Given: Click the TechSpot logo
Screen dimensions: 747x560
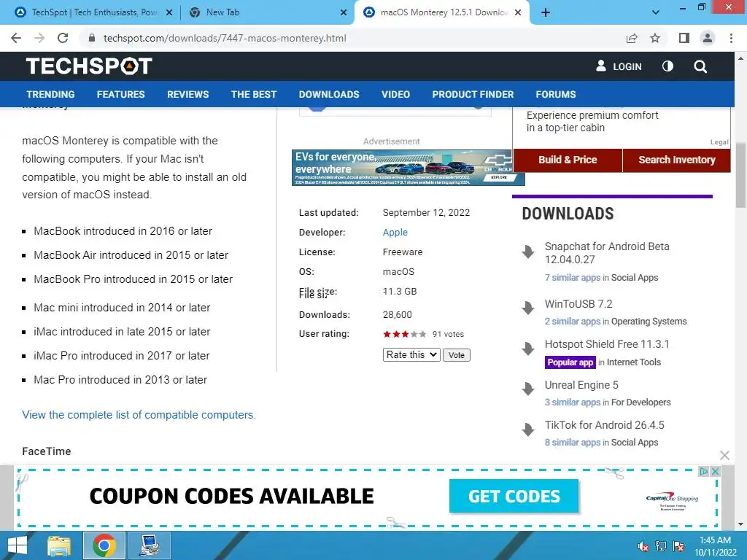Looking at the screenshot, I should [89, 66].
